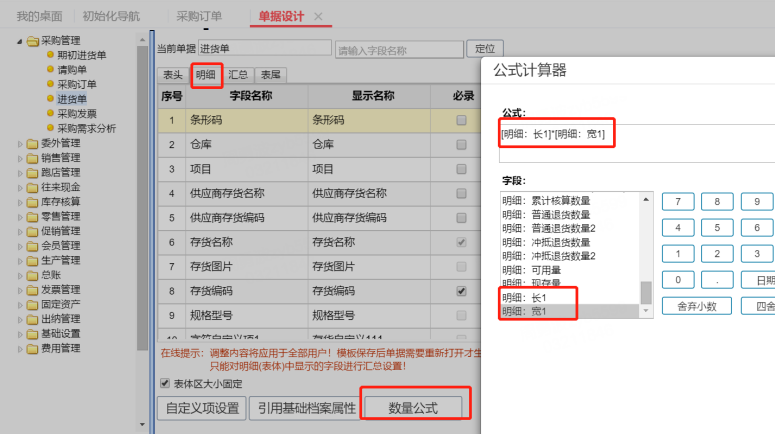Click the 定位 button
Viewport: 775px width, 435px height.
485,48
